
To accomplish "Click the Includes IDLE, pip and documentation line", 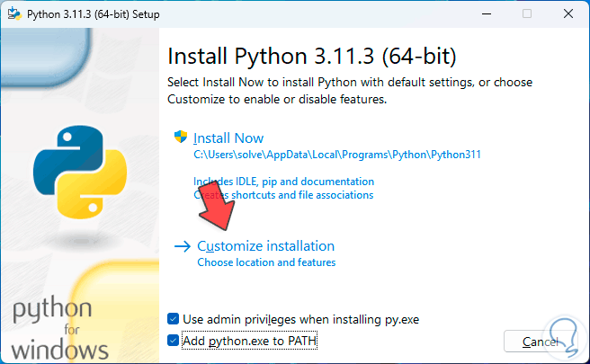I will coord(283,182).
